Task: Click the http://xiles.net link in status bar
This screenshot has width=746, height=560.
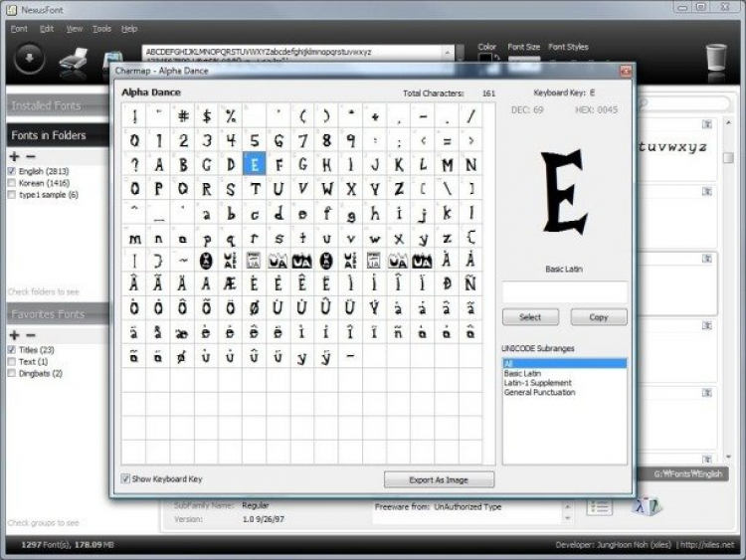Action: tap(707, 545)
